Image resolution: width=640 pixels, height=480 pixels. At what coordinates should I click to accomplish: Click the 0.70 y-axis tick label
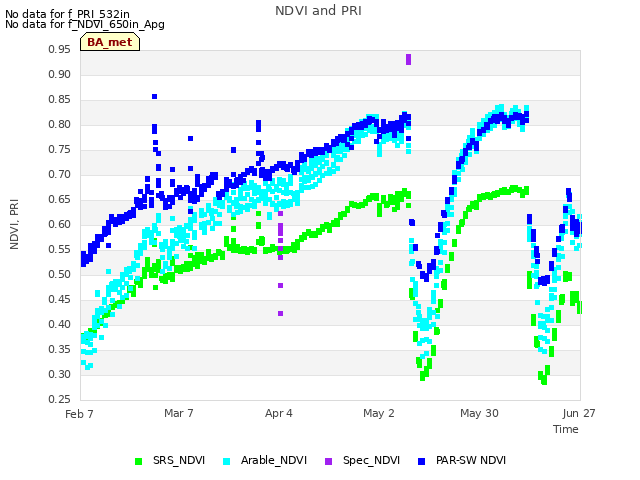[60, 174]
